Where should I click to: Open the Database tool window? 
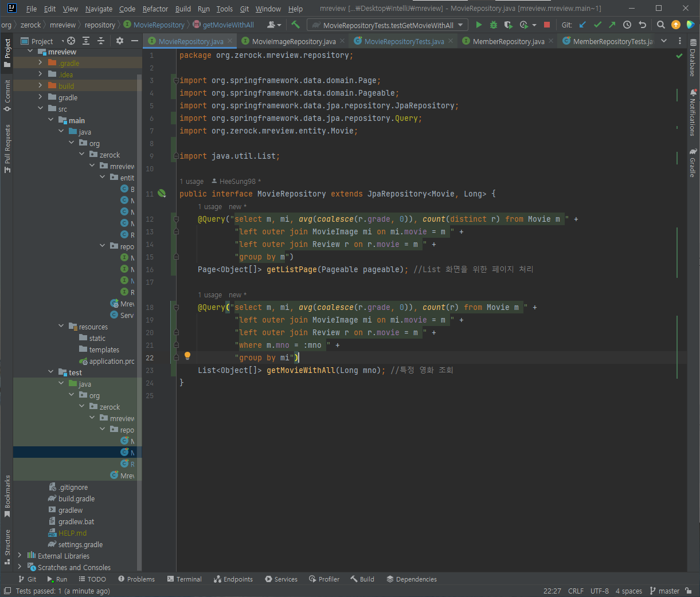click(693, 58)
